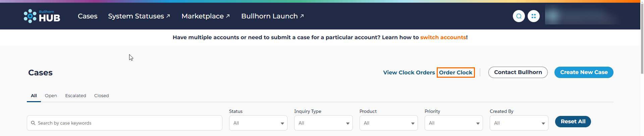Open System Statuses external link

(139, 16)
